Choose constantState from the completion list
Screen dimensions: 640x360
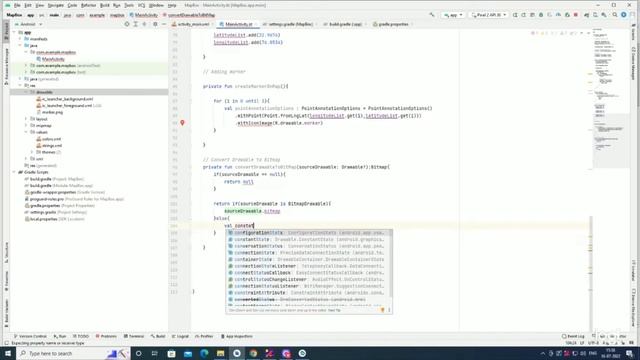[x=309, y=240]
